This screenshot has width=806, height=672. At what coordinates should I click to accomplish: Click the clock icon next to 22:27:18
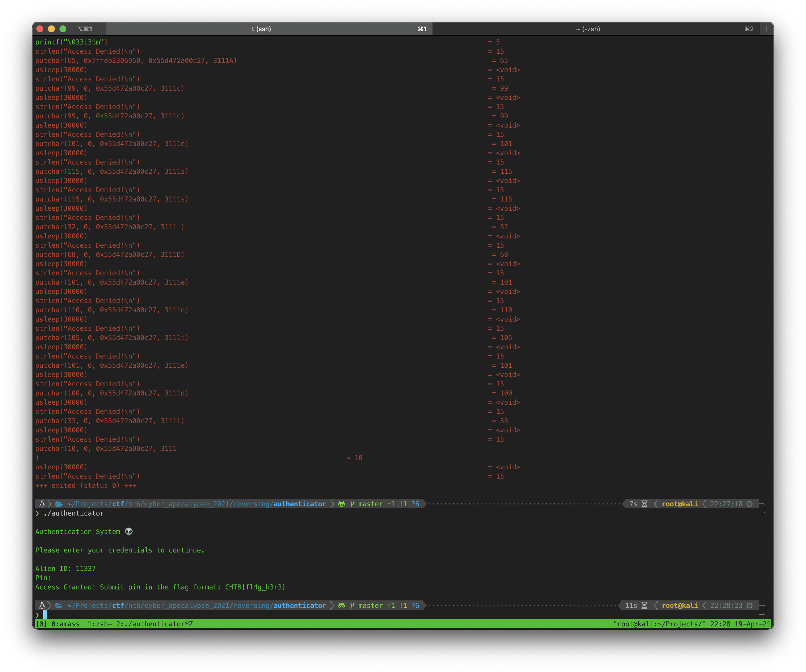(x=750, y=504)
